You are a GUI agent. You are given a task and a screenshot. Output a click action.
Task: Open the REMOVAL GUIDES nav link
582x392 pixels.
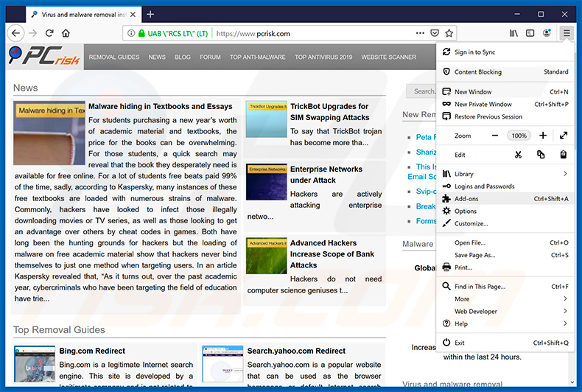pos(114,57)
